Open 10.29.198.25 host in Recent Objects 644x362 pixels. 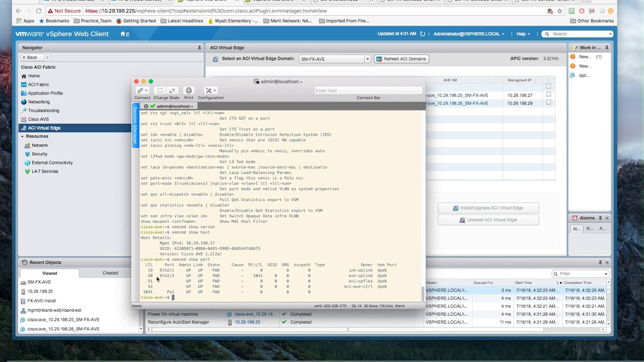point(40,292)
